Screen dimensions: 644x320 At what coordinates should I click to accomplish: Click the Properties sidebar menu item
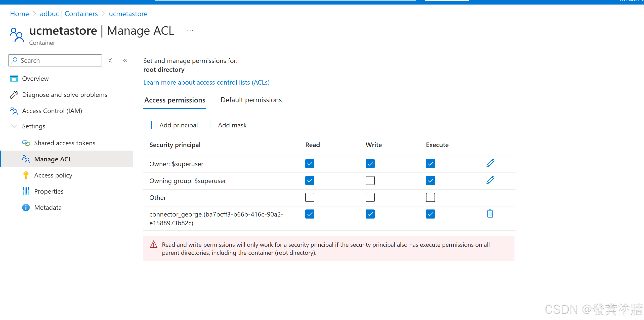coord(49,191)
